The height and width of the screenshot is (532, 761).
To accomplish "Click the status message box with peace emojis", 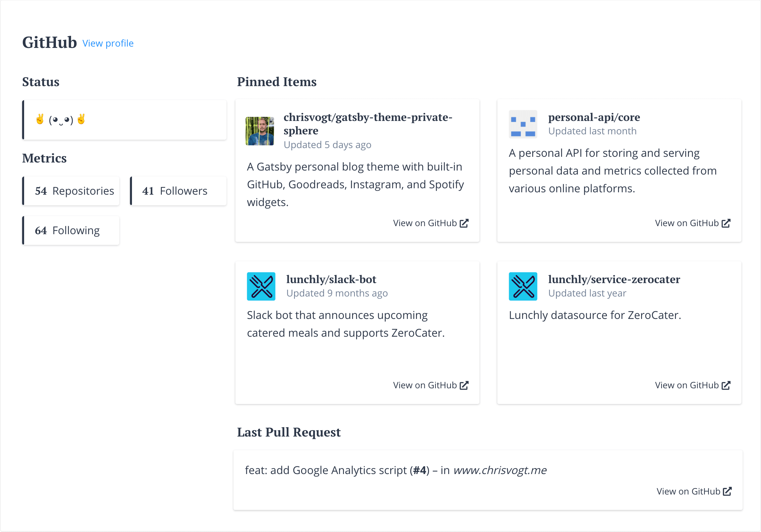I will click(124, 120).
